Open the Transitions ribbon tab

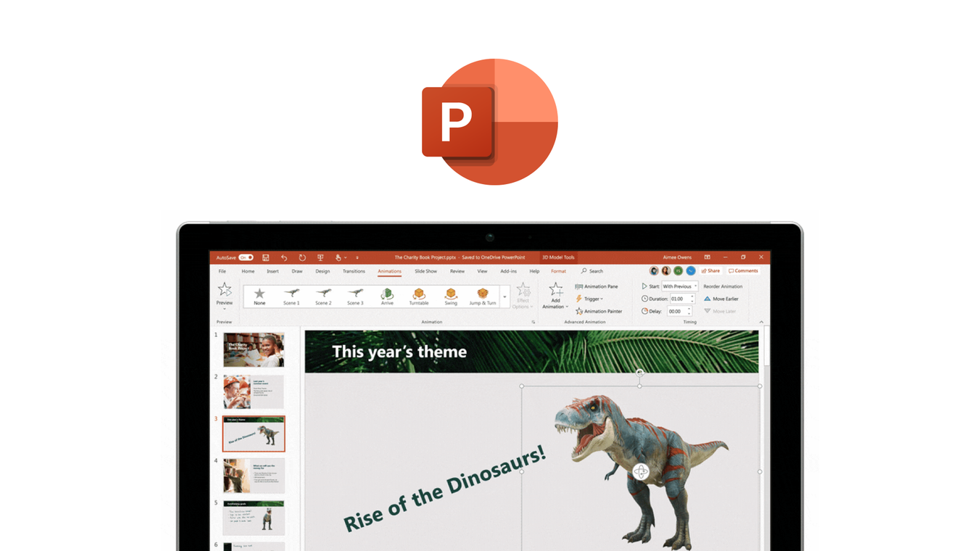point(354,270)
